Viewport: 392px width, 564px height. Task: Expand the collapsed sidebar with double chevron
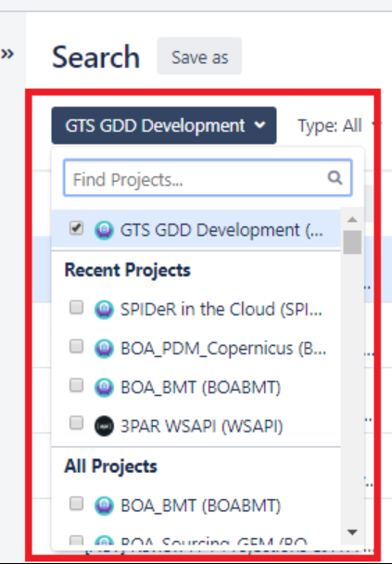[x=7, y=55]
